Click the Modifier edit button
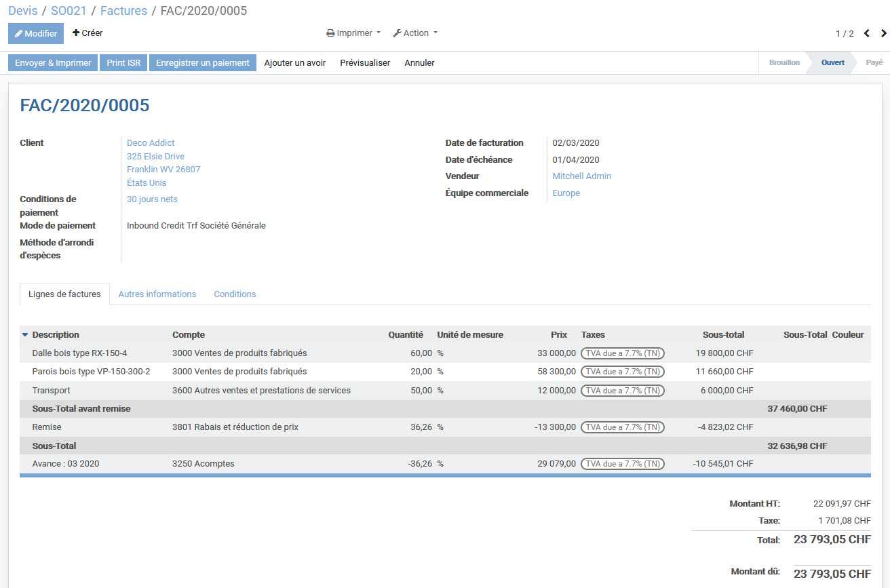The width and height of the screenshot is (890, 588). (36, 33)
